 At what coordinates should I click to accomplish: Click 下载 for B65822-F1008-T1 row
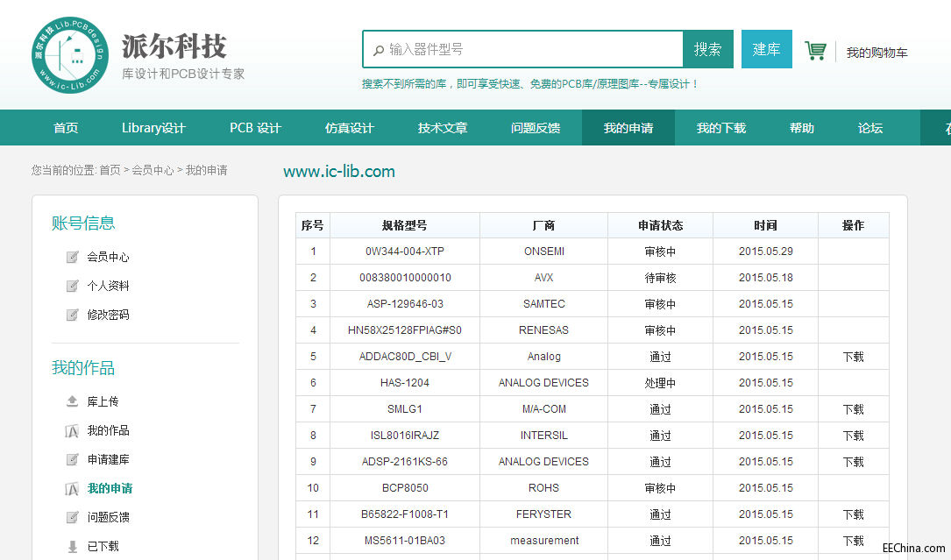[854, 514]
